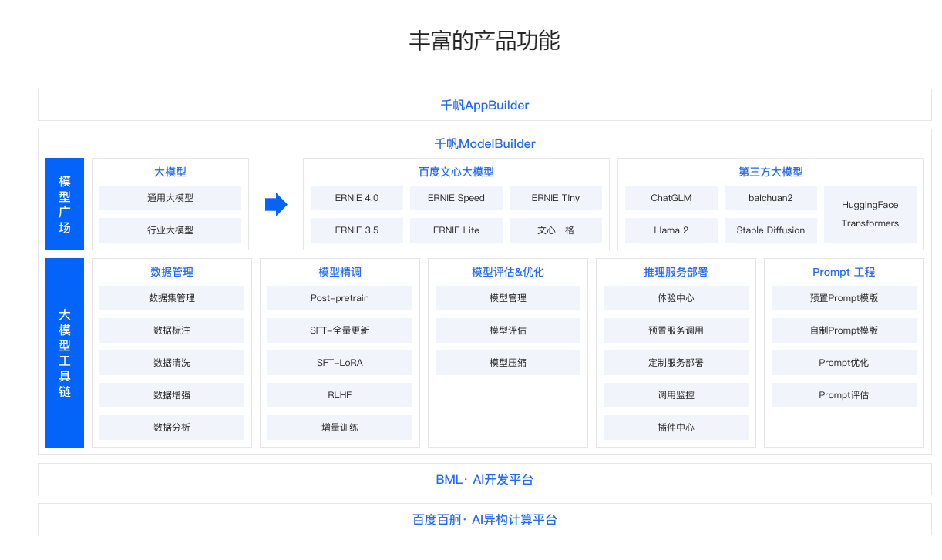The height and width of the screenshot is (560, 942).
Task: Open RLHF item
Action: click(340, 395)
